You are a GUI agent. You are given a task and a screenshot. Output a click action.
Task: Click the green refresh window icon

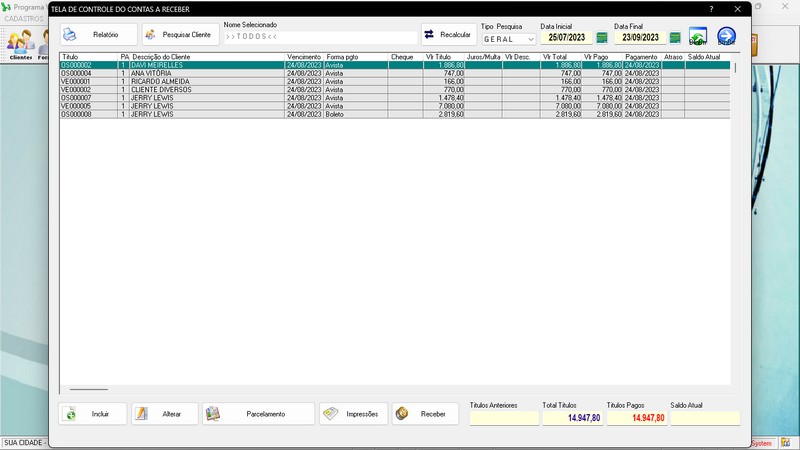pos(698,36)
